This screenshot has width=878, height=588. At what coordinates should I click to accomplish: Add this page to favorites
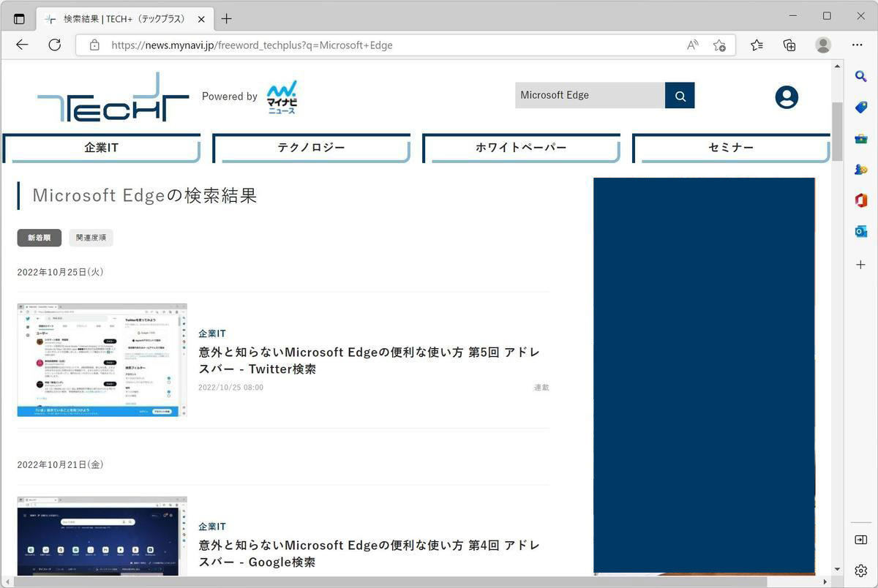click(719, 45)
